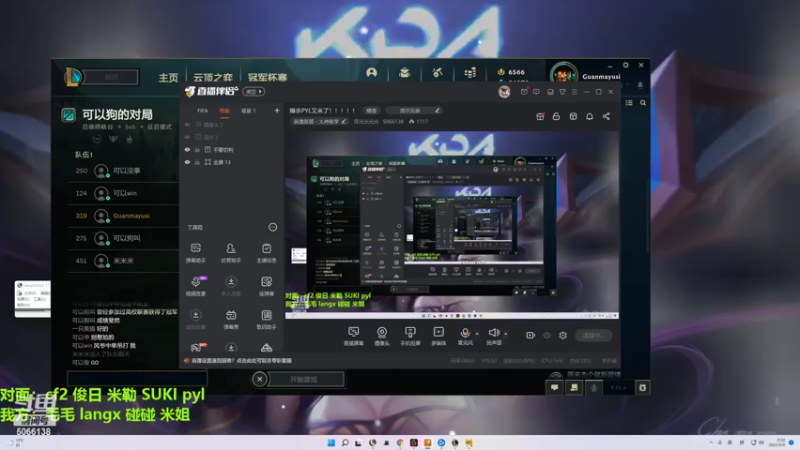Image resolution: width=800 pixels, height=450 pixels.
Task: Switch to the FIFA scene tab
Action: 203,111
